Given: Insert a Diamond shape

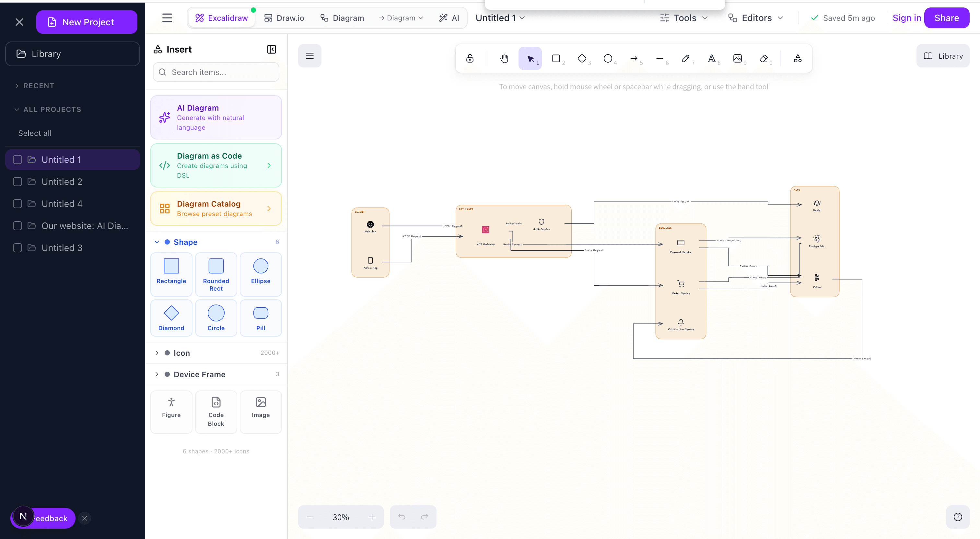Looking at the screenshot, I should [171, 318].
